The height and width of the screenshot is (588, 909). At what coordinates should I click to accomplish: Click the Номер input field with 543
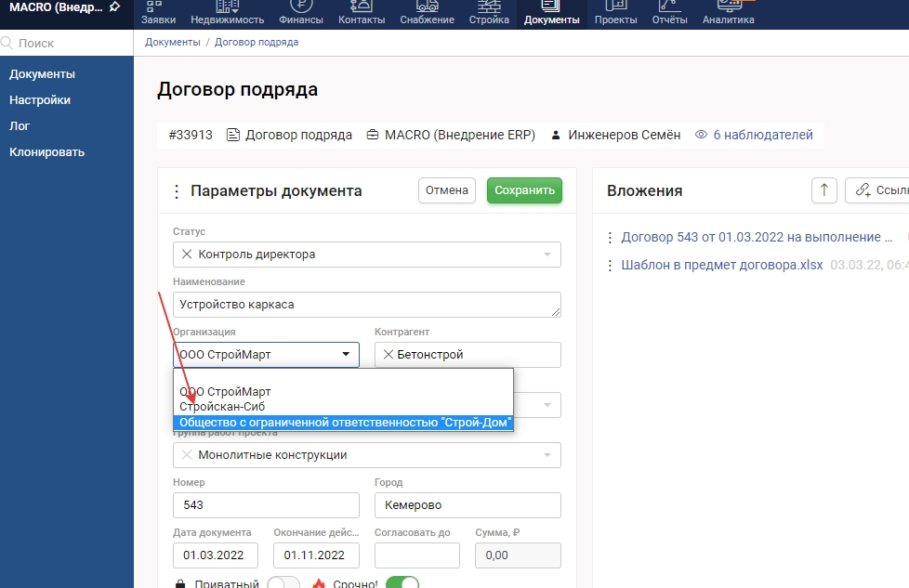[x=266, y=505]
